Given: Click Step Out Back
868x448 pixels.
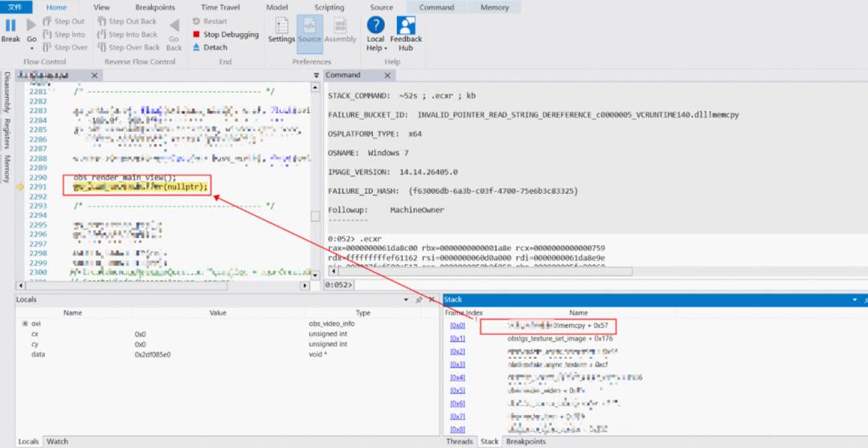Looking at the screenshot, I should click(x=127, y=21).
